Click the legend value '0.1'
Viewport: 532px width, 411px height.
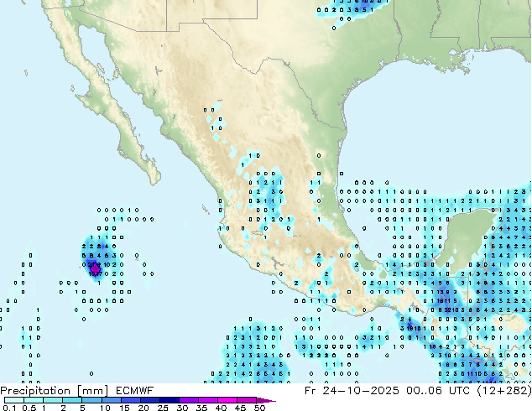tap(9, 408)
